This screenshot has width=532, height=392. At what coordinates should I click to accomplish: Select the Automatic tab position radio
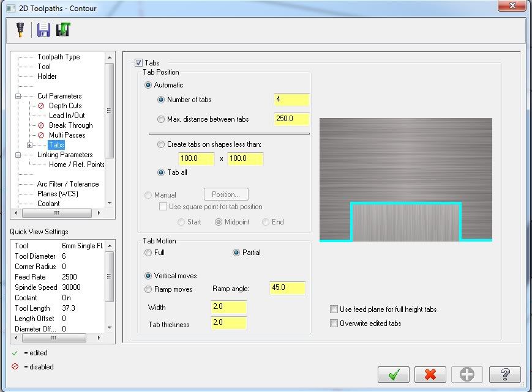(148, 85)
